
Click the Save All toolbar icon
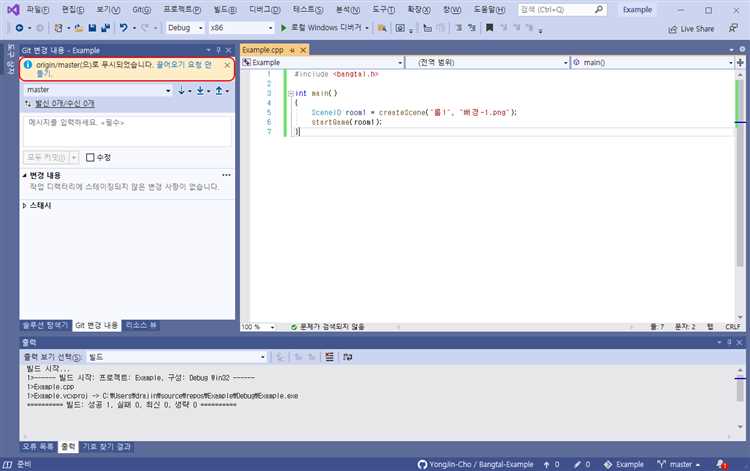point(105,28)
